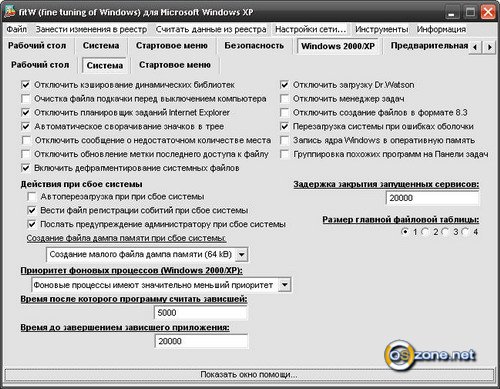Enable 'Автоперезагрузка при сбое системы' checkbox
This screenshot has width=500, height=389.
32,196
